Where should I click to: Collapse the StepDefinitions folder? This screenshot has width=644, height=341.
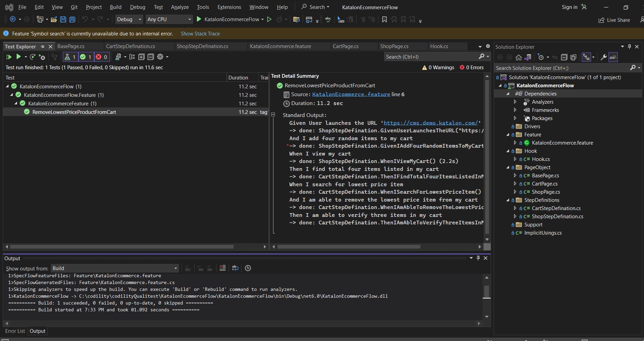coord(508,200)
